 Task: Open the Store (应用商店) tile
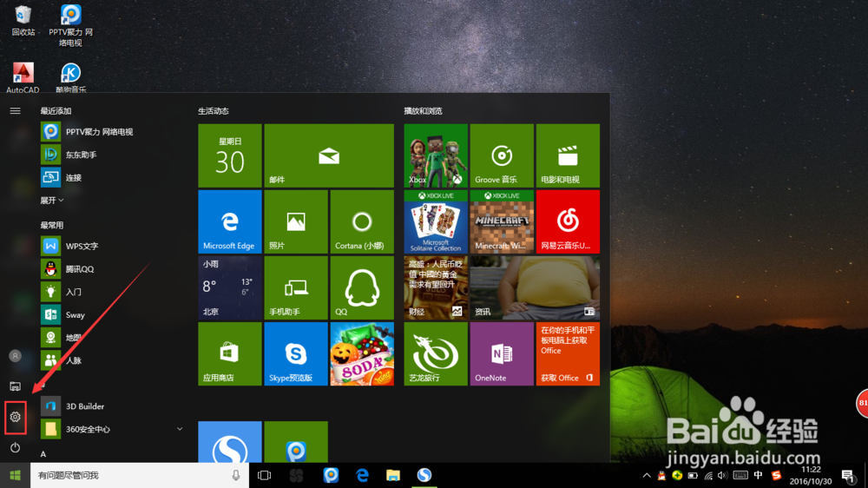tap(230, 353)
